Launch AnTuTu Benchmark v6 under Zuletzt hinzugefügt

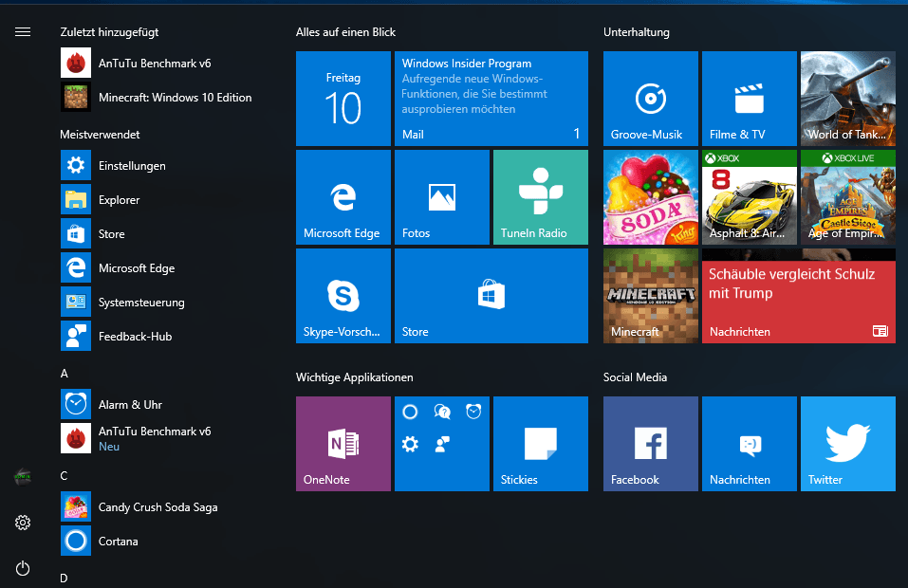157,64
